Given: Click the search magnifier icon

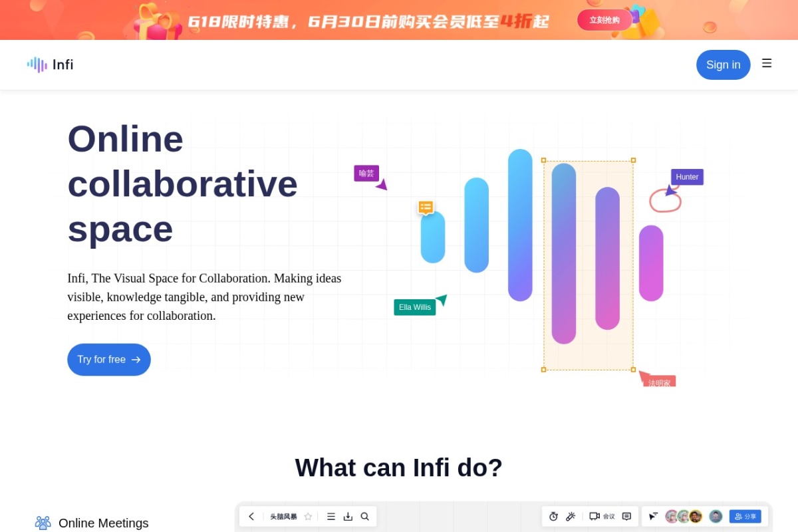Looking at the screenshot, I should tap(365, 517).
